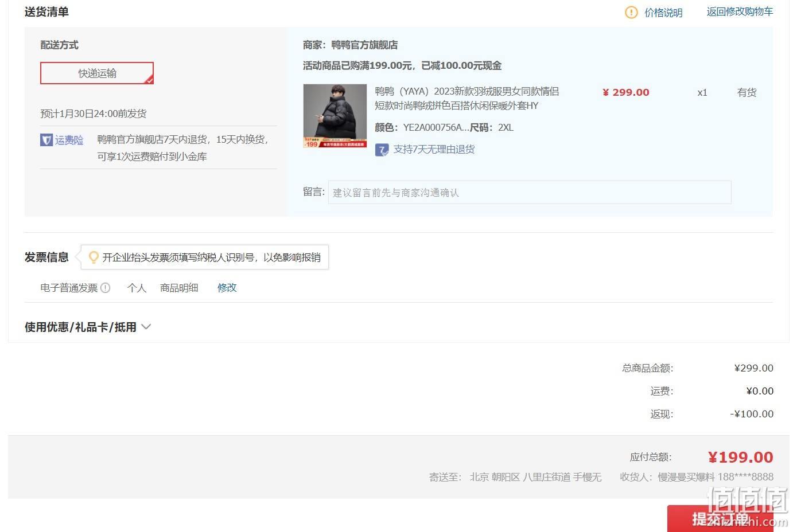Click the total payable ¥199.00
This screenshot has height=532, width=793.
pyautogui.click(x=741, y=457)
